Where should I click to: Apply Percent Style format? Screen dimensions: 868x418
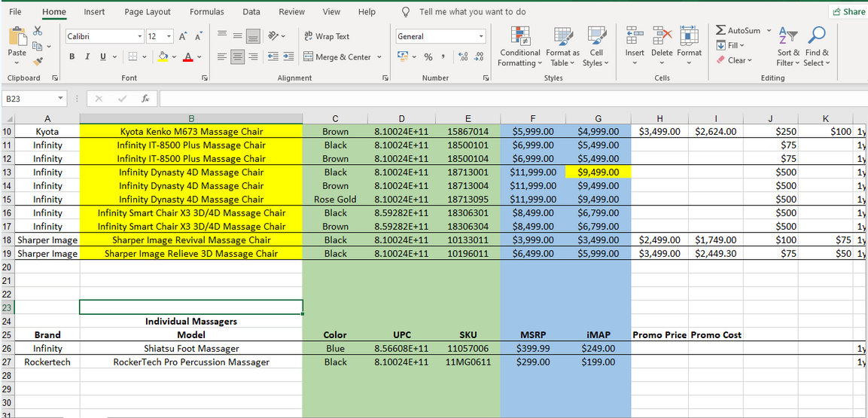pyautogui.click(x=428, y=56)
